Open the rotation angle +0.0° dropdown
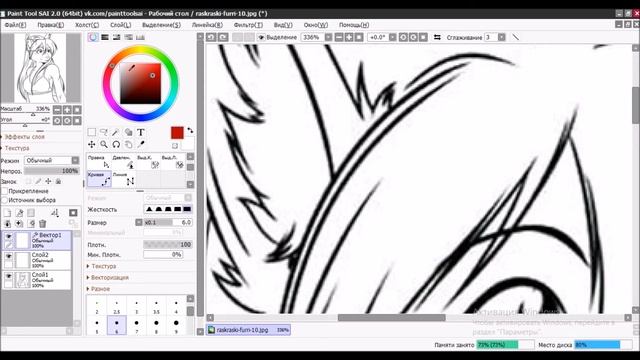Viewport: 640px width, 360px height. (x=393, y=37)
